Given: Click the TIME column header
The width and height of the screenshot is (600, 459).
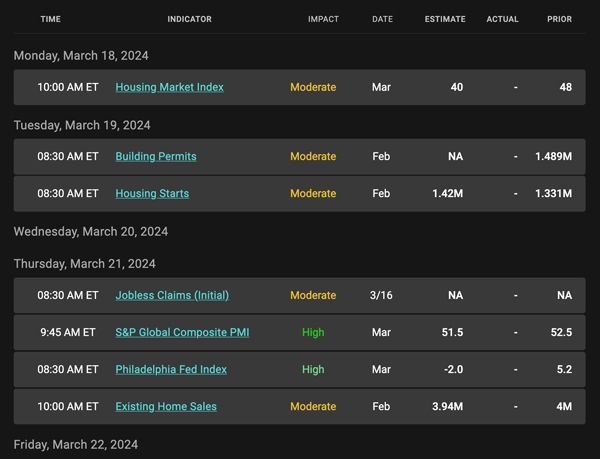Looking at the screenshot, I should 51,19.
